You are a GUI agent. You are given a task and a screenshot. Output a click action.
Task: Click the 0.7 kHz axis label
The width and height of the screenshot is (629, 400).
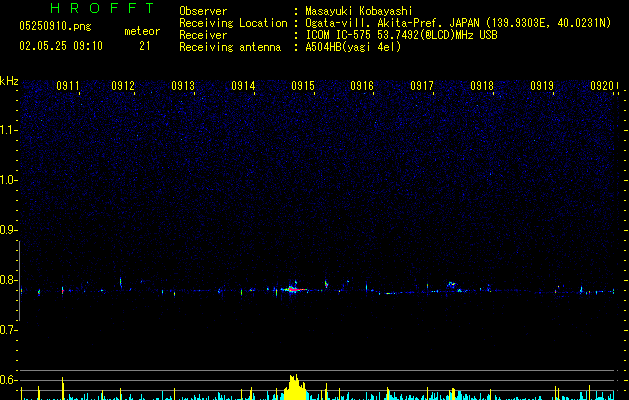point(8,330)
